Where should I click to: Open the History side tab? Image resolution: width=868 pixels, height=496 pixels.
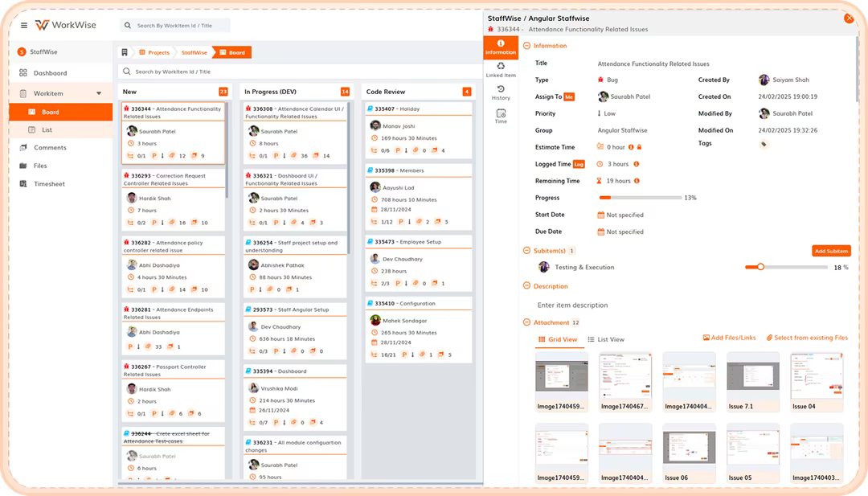click(x=501, y=92)
